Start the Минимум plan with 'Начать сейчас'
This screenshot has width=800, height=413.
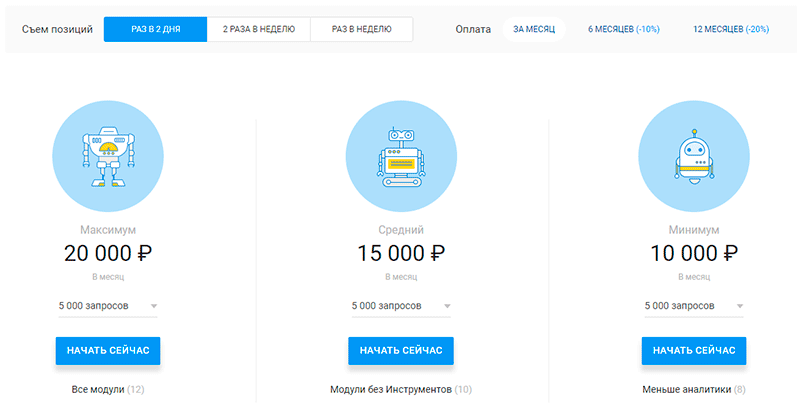pos(694,351)
